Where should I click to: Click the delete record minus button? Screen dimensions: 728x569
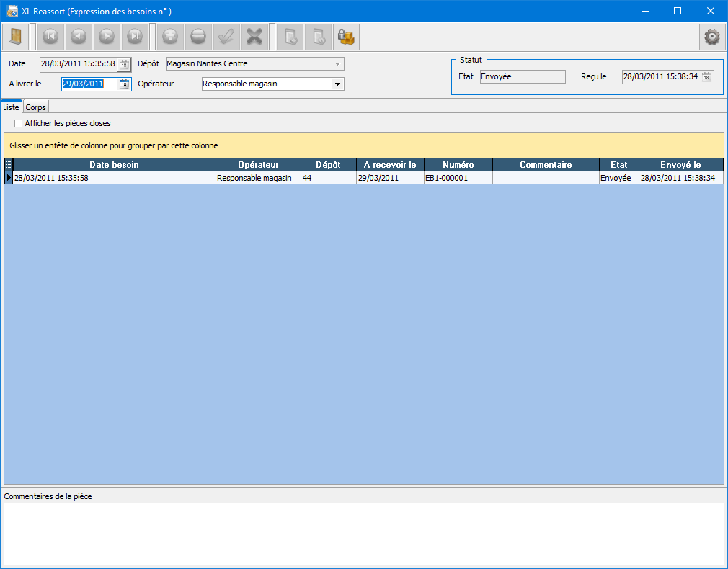click(x=198, y=36)
